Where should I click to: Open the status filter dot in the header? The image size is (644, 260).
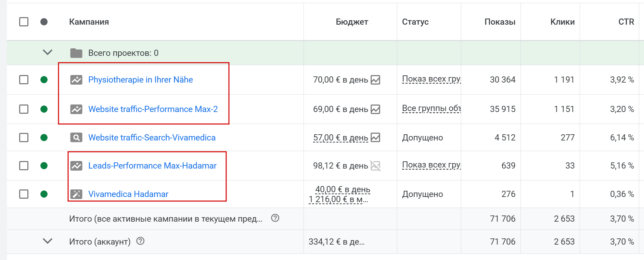pos(44,22)
